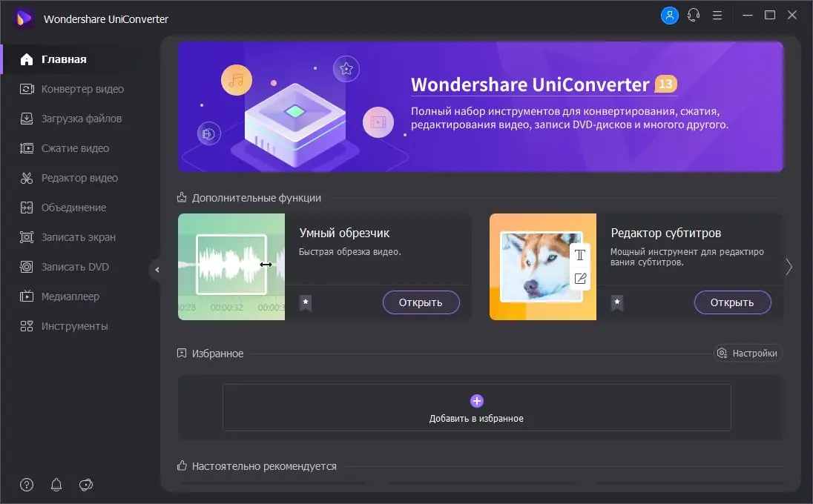Click Добавить в избранное area
The image size is (813, 504).
476,408
